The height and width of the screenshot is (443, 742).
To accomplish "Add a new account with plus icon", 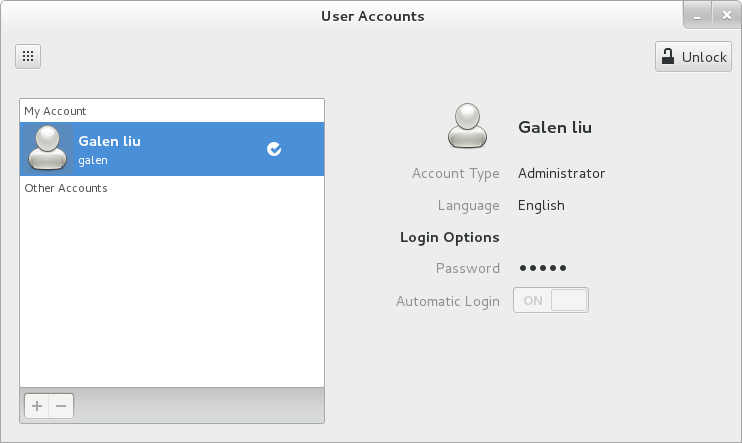I will point(37,406).
